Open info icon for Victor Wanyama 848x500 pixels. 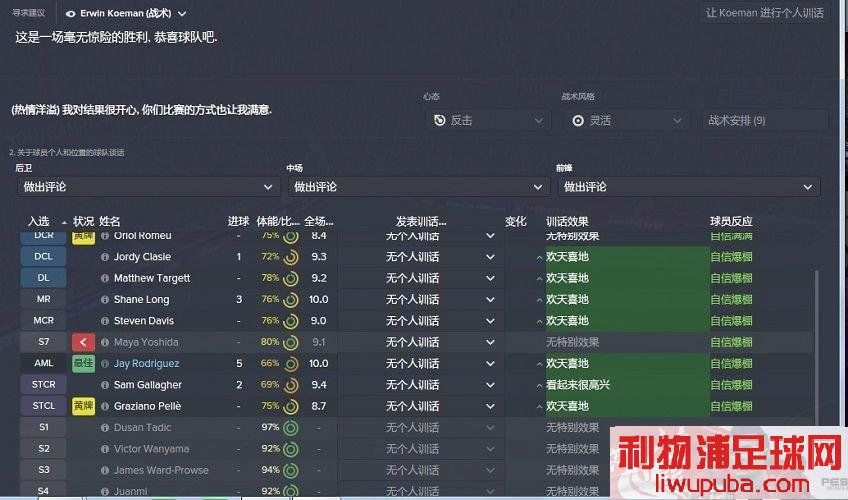(x=105, y=449)
